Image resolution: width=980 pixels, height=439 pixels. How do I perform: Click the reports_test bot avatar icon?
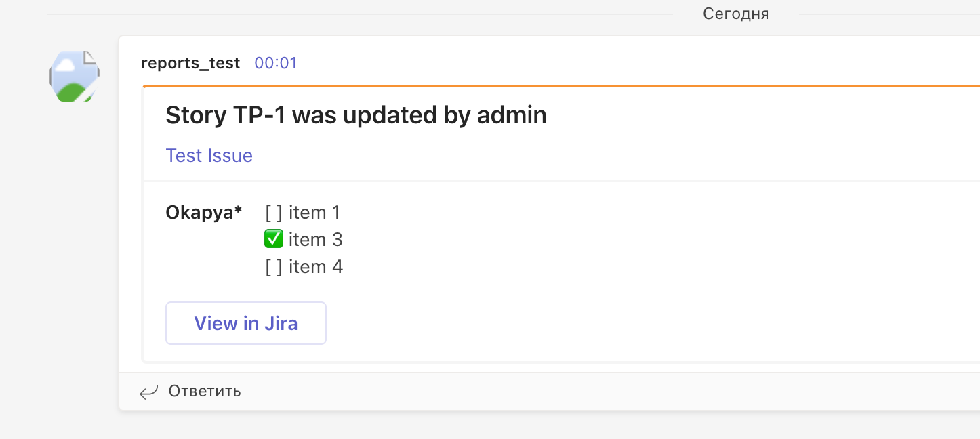(74, 76)
